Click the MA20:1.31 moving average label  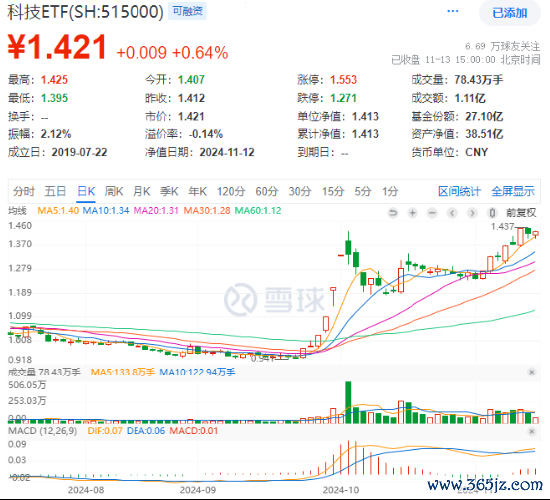point(156,211)
